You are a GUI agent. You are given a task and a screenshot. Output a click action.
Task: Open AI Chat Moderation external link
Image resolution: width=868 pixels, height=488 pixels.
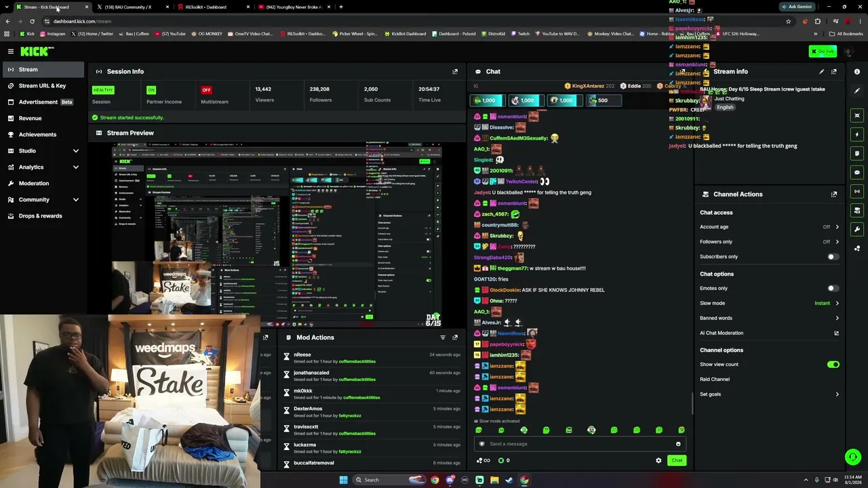(836, 333)
